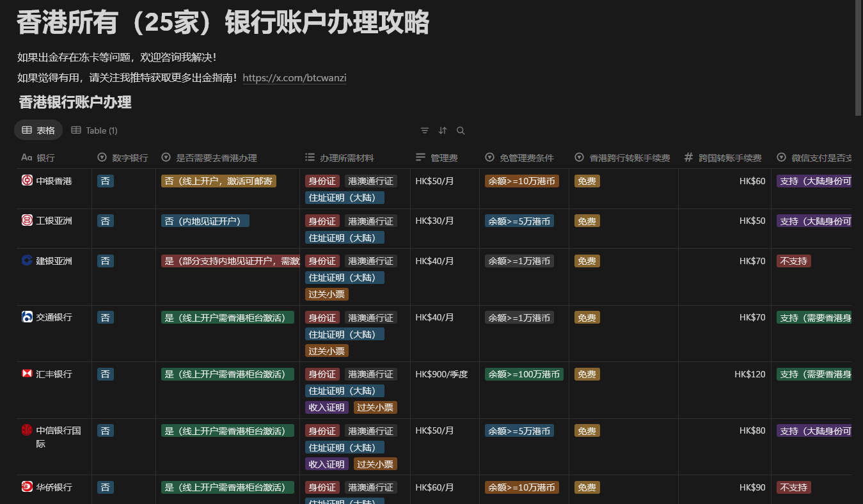Click select icon in 免管理费条件 header
The width and height of the screenshot is (863, 504).
point(490,157)
